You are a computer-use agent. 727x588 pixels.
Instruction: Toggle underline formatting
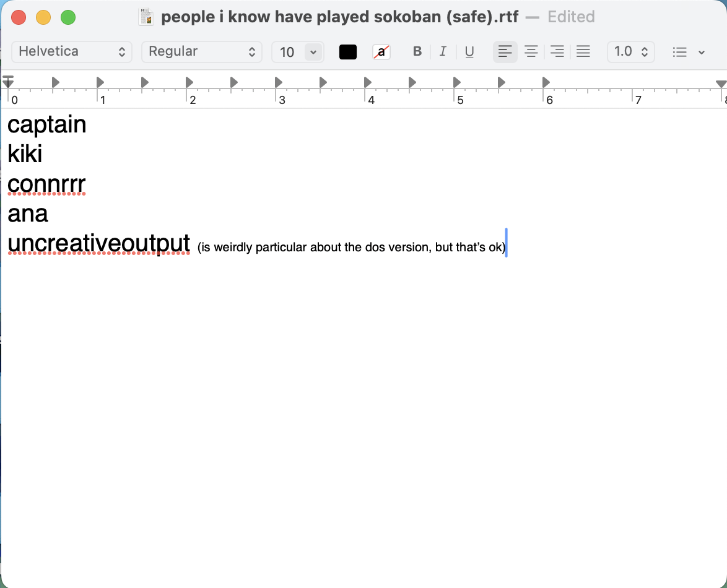click(x=469, y=51)
